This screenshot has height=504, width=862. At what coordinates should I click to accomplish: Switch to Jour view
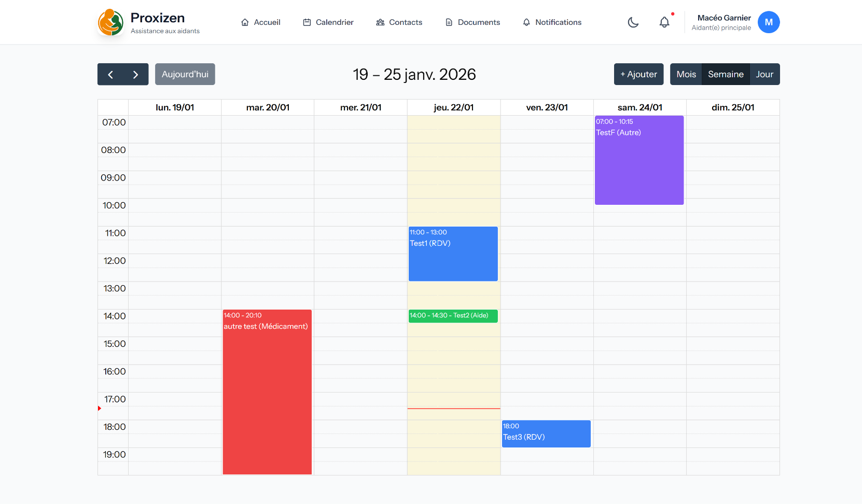pyautogui.click(x=764, y=74)
